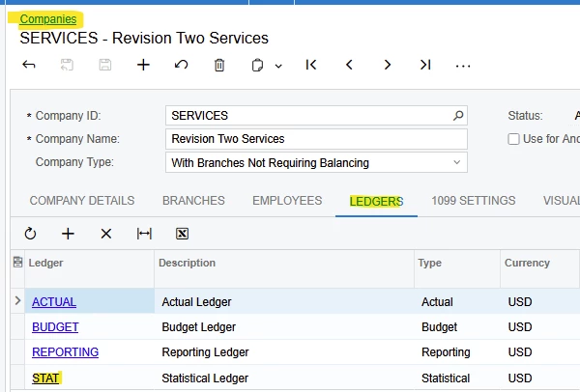Click the Save and Close icon
The image size is (580, 392).
tap(67, 65)
